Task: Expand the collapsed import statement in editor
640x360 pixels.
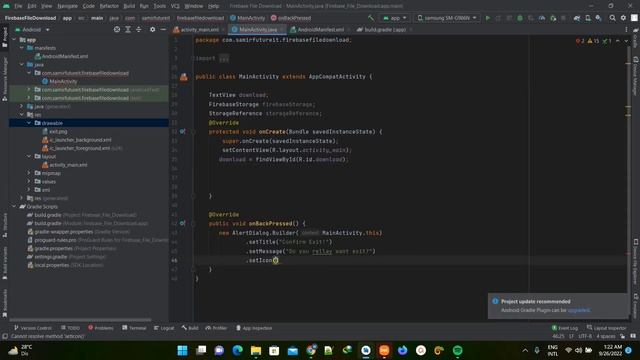Action: [224, 58]
